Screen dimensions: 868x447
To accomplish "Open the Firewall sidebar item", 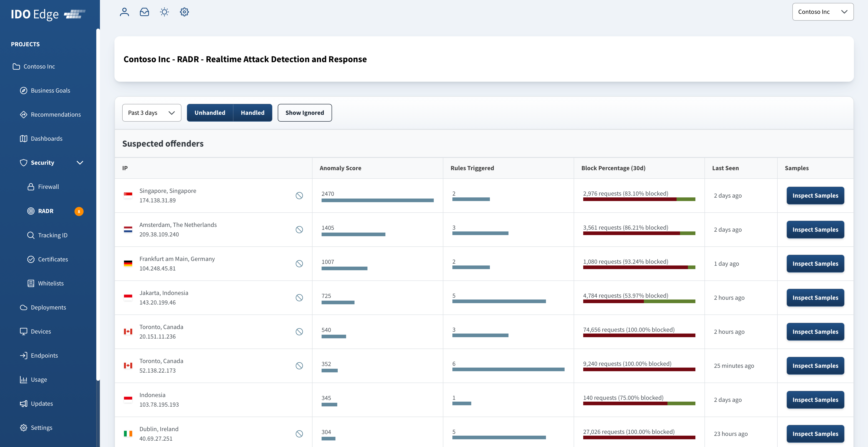I will tap(48, 187).
